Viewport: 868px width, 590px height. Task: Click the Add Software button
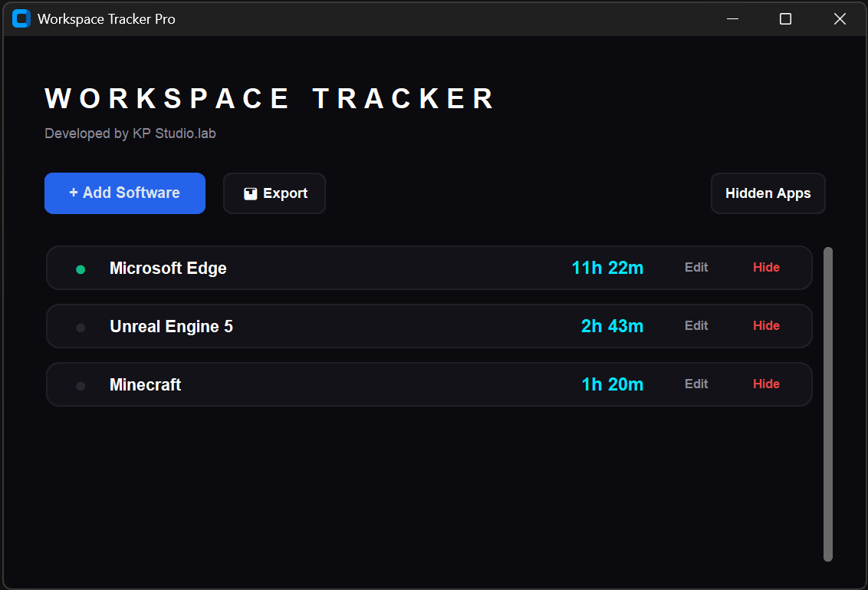tap(125, 193)
